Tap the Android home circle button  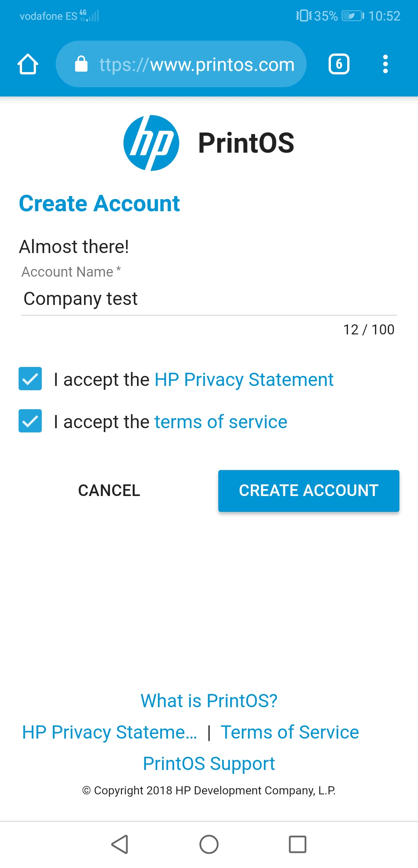coord(209,844)
